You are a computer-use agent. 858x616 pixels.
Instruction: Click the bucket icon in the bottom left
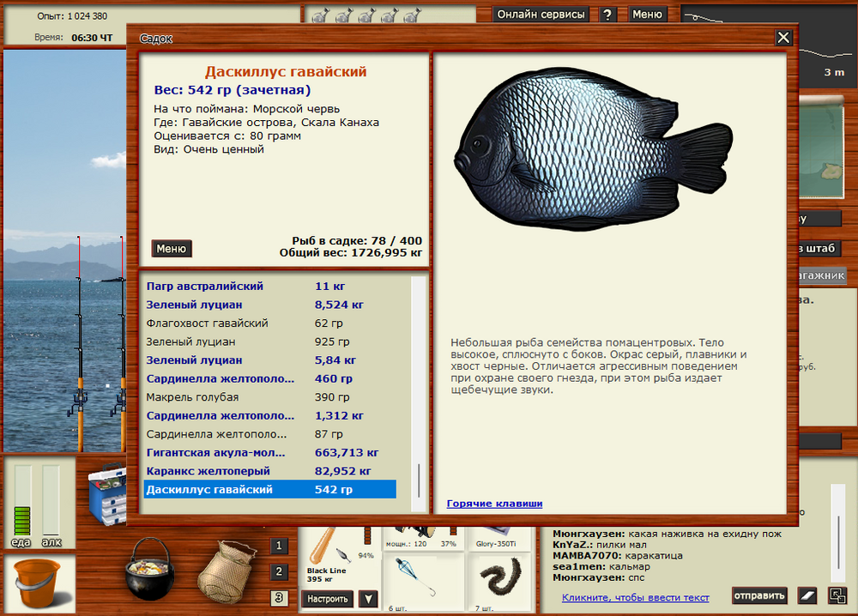pyautogui.click(x=36, y=583)
